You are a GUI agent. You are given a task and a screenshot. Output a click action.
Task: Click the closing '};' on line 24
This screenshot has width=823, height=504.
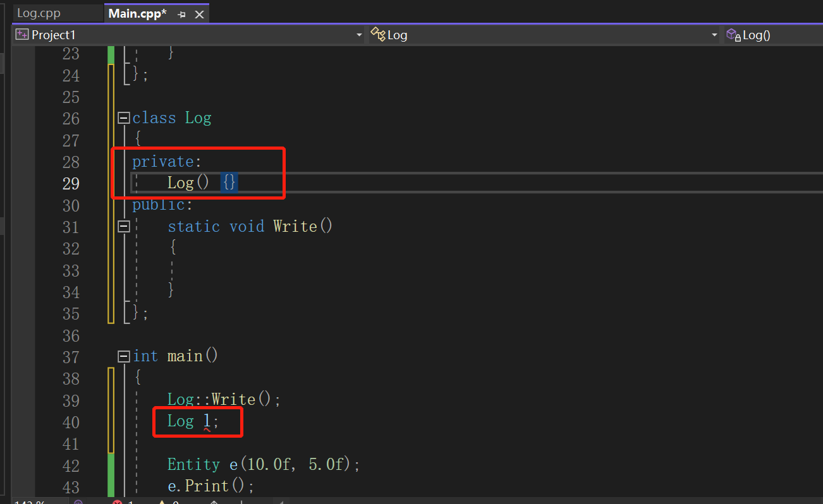[140, 75]
